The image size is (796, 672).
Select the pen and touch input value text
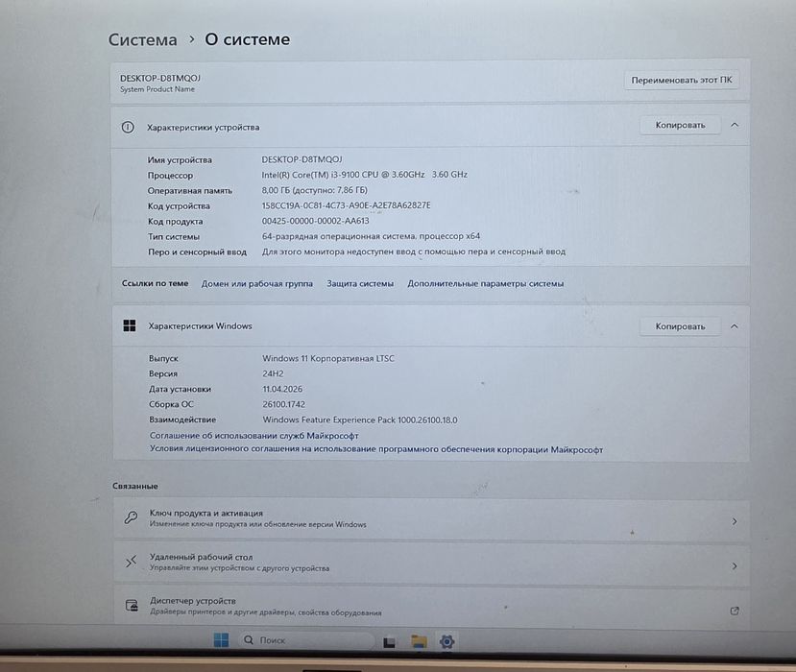coord(413,252)
